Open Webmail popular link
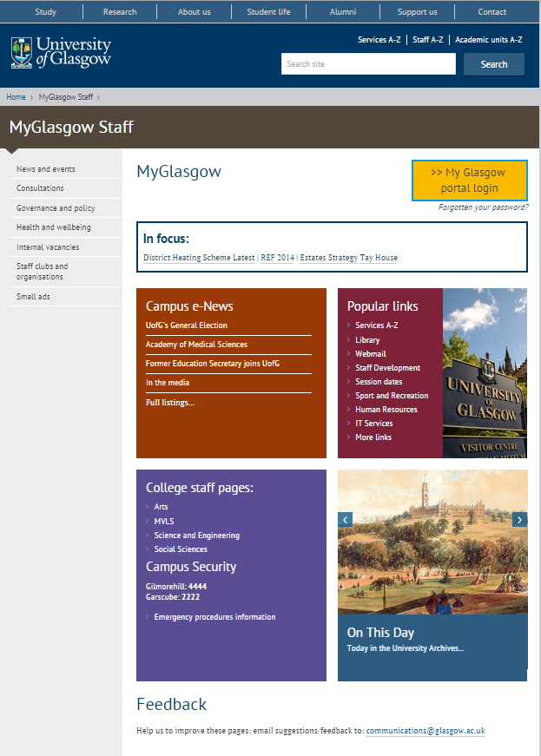Screen dimensions: 541x756 (370, 354)
